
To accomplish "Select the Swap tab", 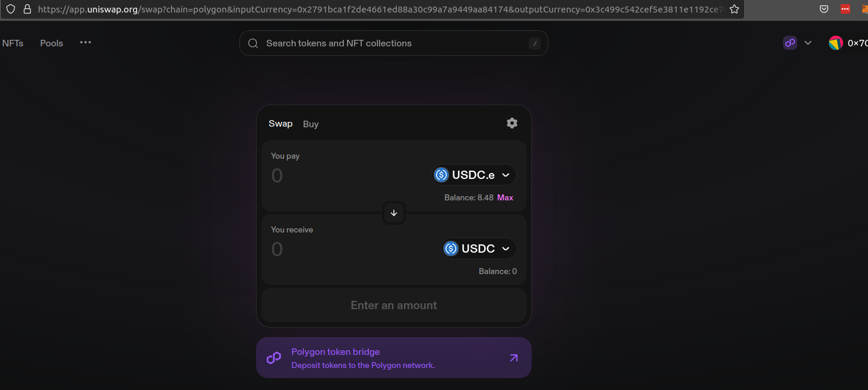I will [280, 124].
